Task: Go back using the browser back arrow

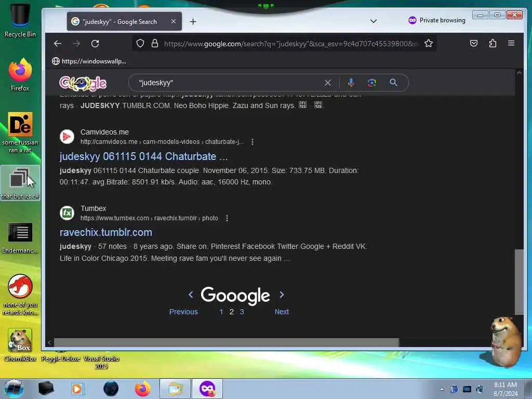Action: 57,44
